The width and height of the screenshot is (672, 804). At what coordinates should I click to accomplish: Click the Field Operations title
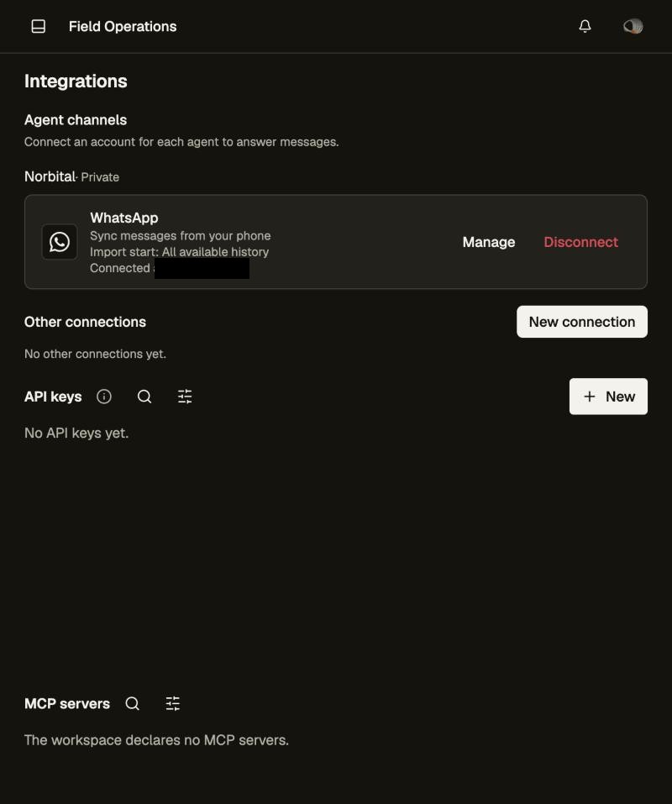coord(123,27)
